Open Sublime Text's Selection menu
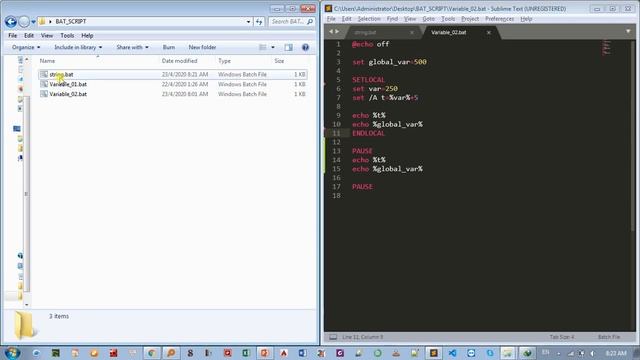Screen dimensions: 640x360 (x=369, y=19)
